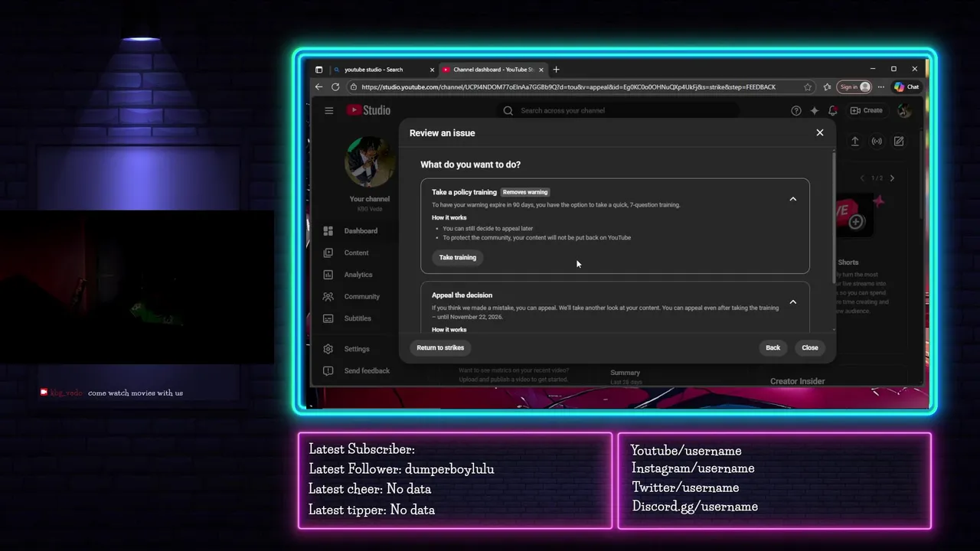Reload the page with the refresh icon
980x551 pixels.
pos(335,87)
